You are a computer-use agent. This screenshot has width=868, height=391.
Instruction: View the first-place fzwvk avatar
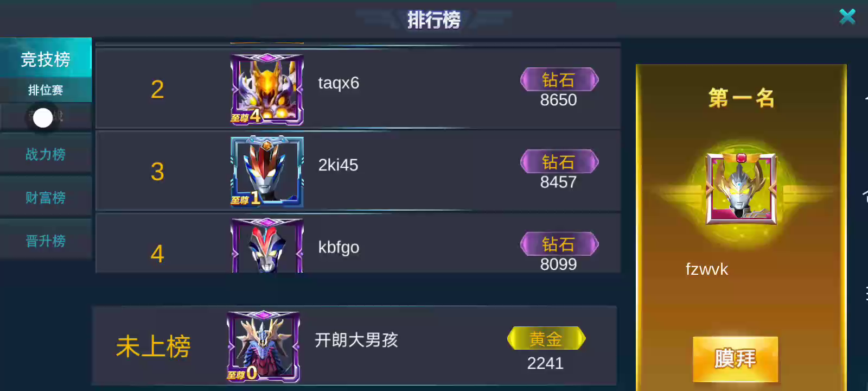pos(741,188)
